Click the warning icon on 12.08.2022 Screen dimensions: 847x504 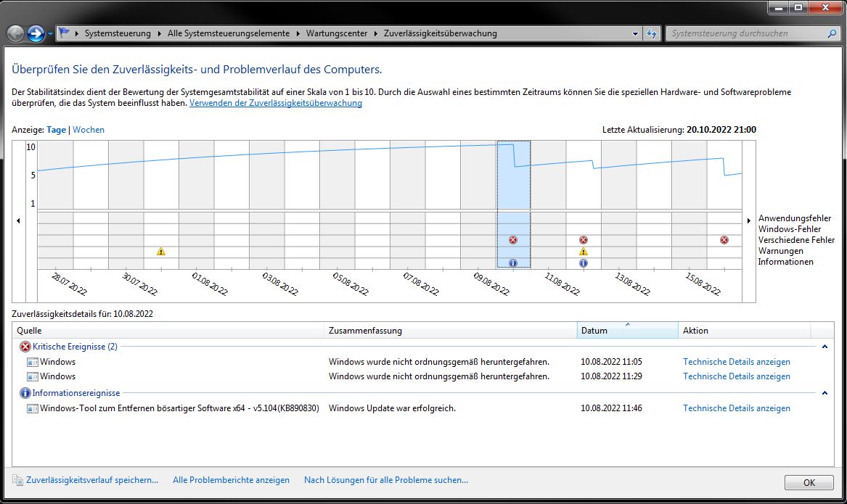(584, 252)
